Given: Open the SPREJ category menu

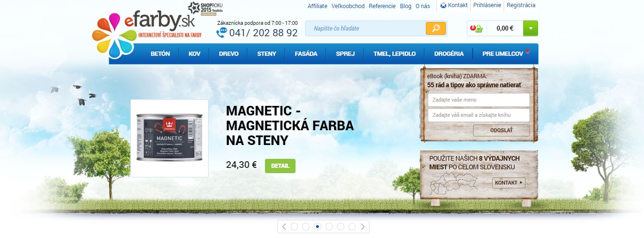Looking at the screenshot, I should click(345, 54).
